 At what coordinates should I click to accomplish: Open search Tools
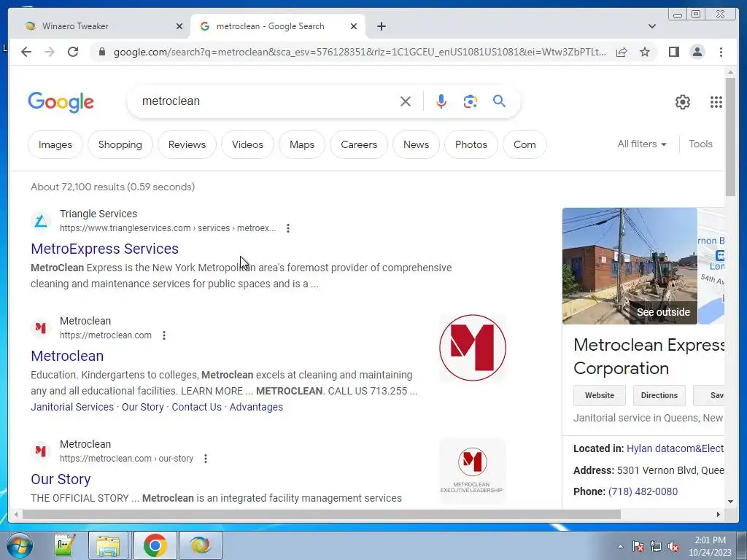point(700,144)
